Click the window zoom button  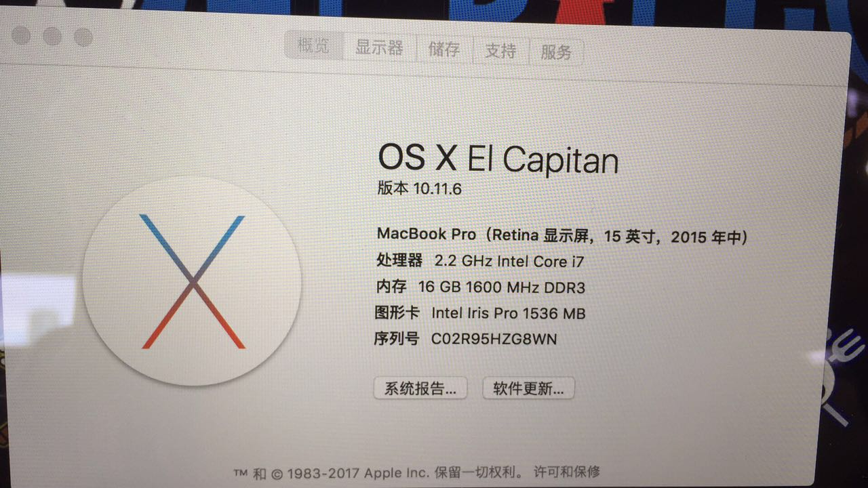pyautogui.click(x=83, y=37)
